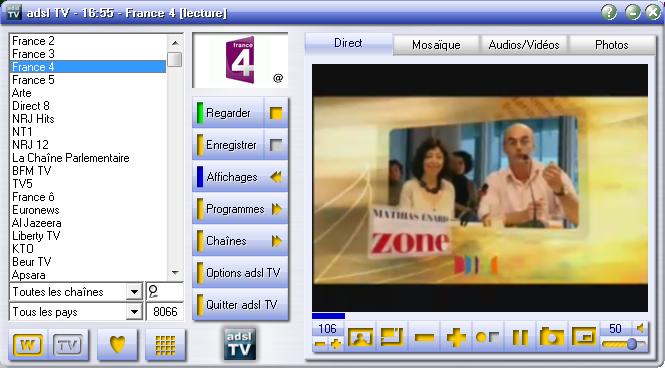
Task: Click the channel list scrollbar thumb
Action: pos(175,59)
